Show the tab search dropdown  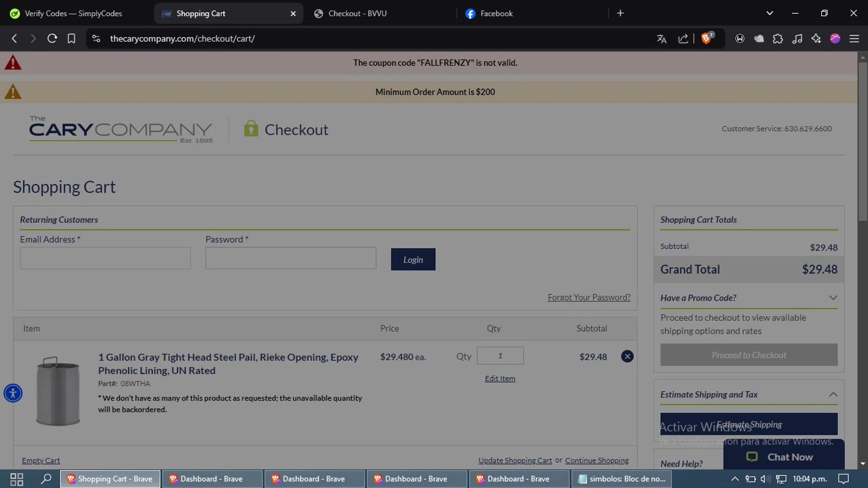tap(770, 13)
